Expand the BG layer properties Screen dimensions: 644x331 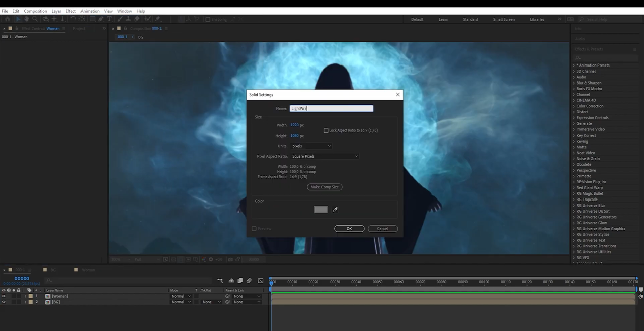pos(25,302)
